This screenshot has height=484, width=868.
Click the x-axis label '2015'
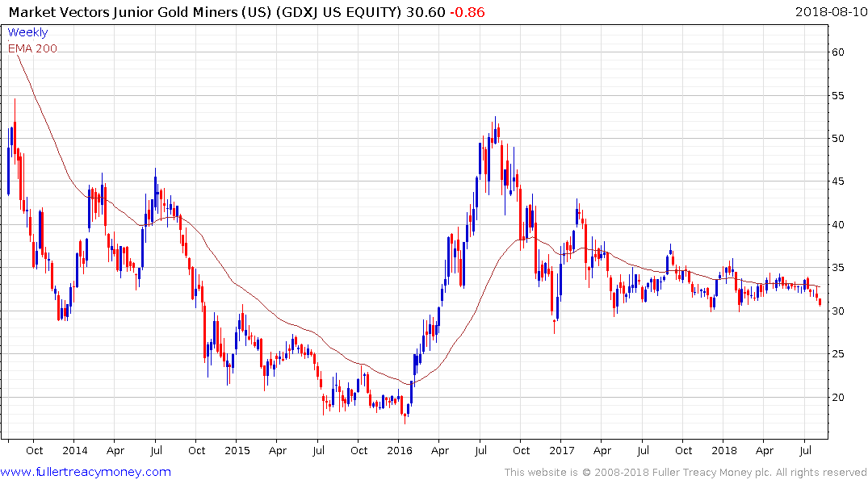[237, 450]
